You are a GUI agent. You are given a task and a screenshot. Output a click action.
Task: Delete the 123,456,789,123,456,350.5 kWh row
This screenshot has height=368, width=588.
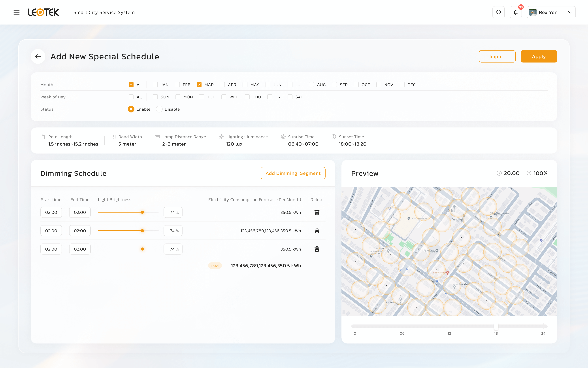[317, 231]
